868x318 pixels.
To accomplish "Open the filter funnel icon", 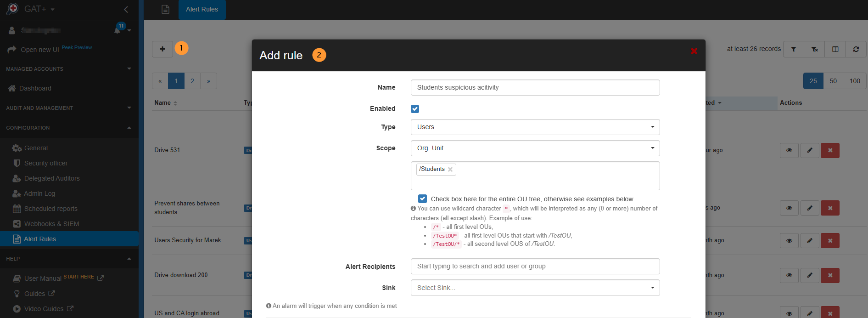I will (793, 49).
